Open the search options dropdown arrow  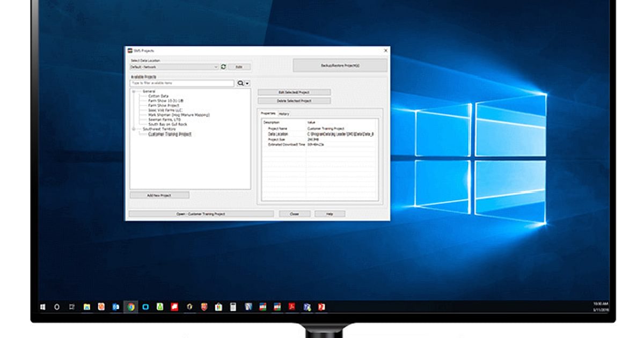pos(247,84)
